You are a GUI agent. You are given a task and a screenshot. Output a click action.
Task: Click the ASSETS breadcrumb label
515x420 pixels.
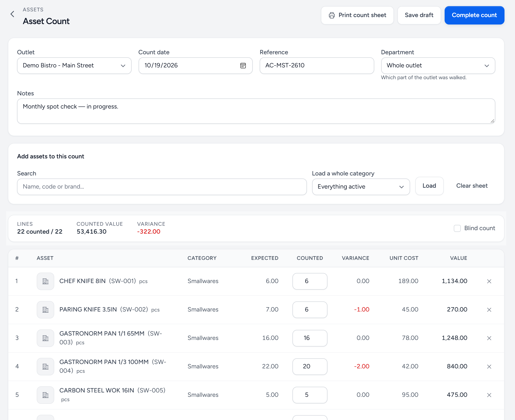pos(33,10)
